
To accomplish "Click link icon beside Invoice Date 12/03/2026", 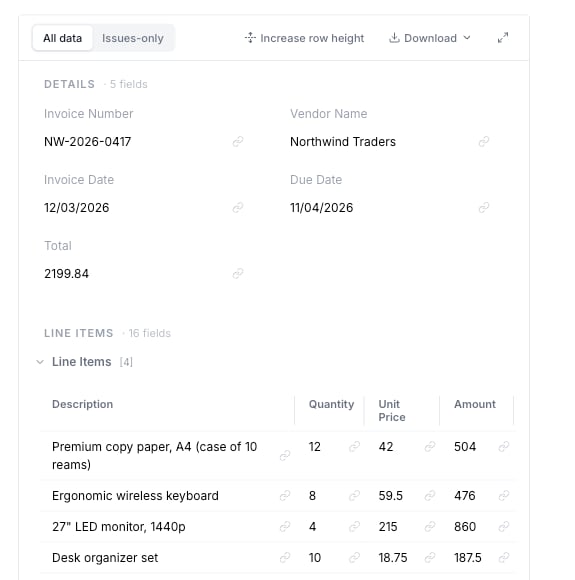I will point(238,208).
